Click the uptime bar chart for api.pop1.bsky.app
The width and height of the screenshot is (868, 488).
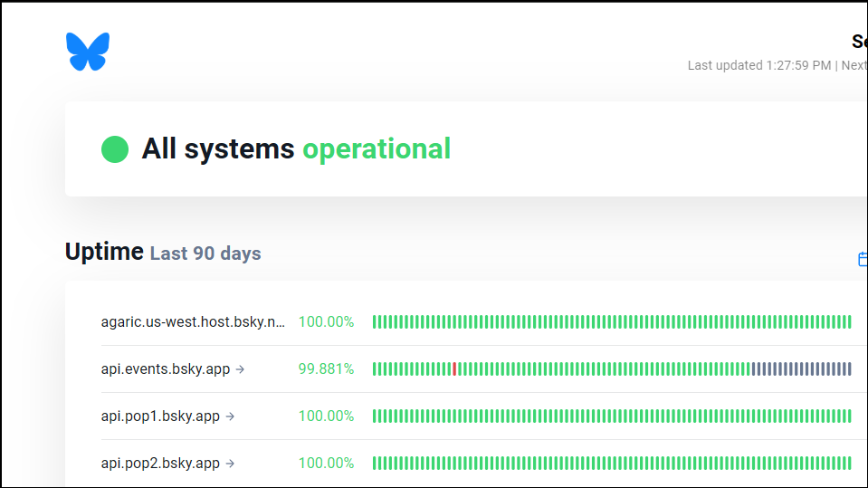(x=612, y=416)
